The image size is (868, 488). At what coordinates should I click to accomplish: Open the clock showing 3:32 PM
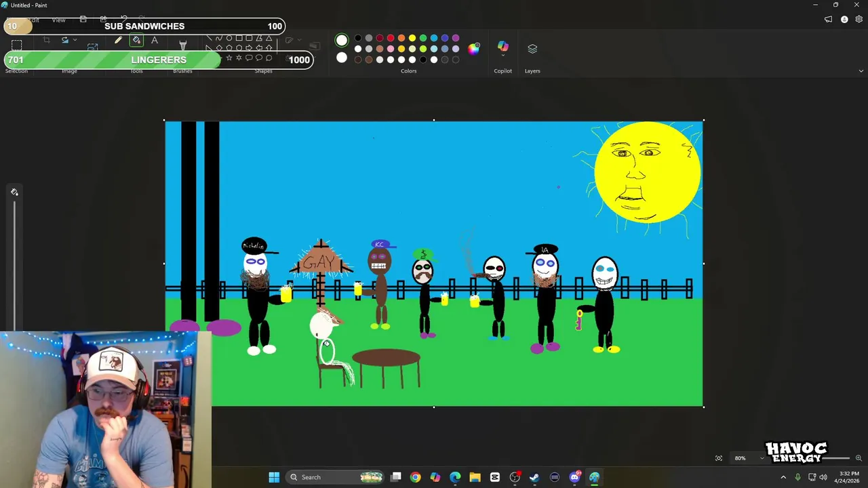pos(848,477)
